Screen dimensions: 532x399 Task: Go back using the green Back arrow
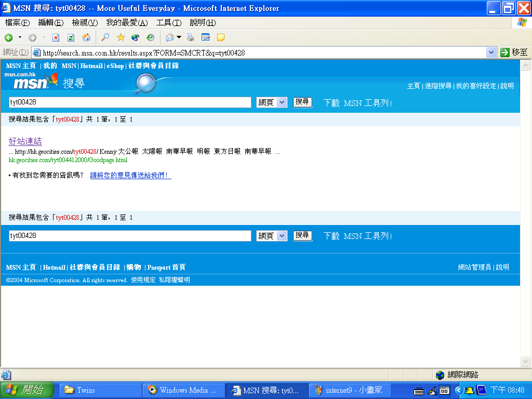[9, 37]
